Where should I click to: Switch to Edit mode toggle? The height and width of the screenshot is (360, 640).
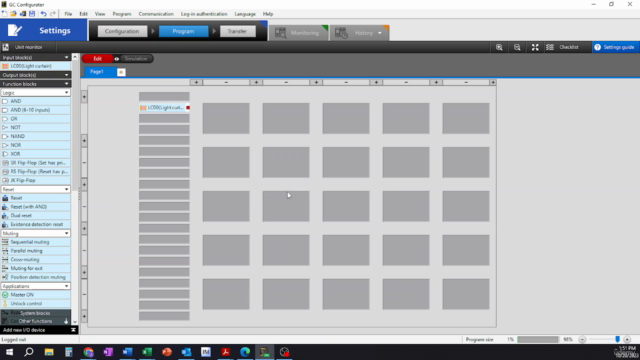click(98, 59)
